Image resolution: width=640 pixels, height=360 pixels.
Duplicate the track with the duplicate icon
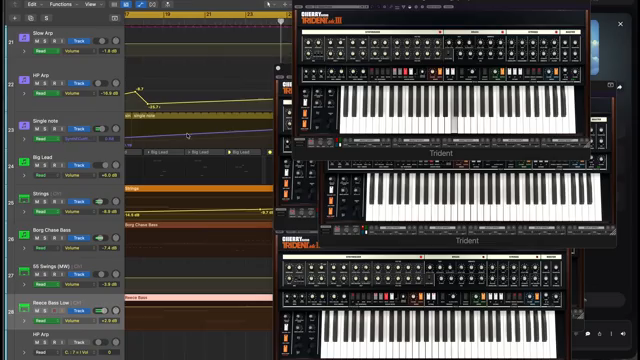click(31, 18)
